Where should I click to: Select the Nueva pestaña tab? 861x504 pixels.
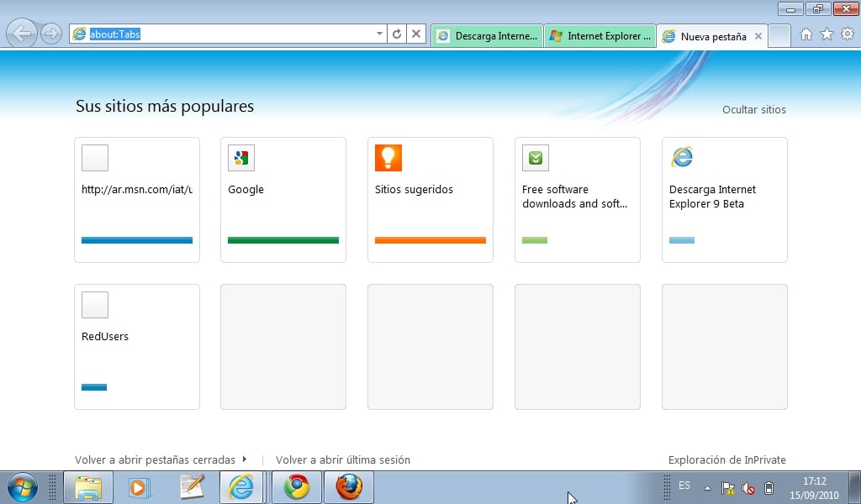click(712, 37)
